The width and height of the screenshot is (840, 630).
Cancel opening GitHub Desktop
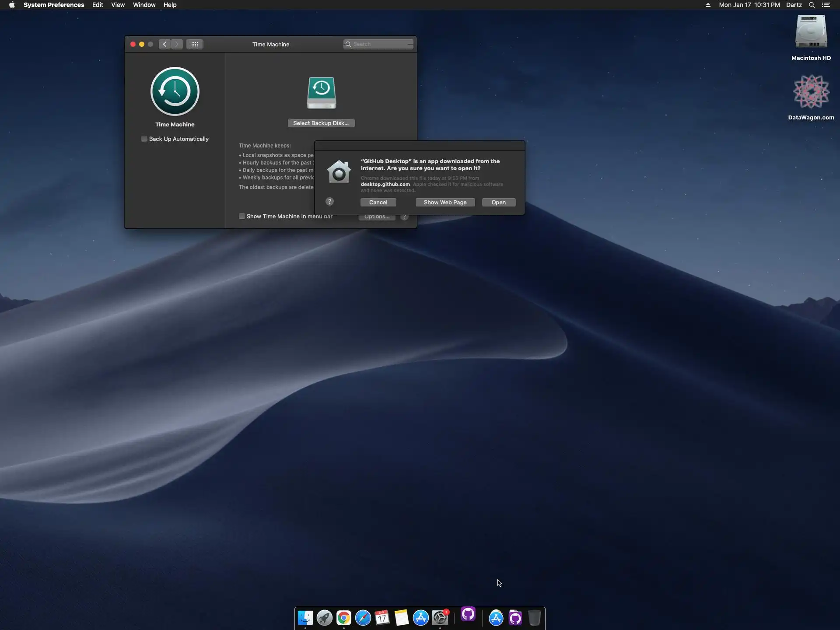coord(378,202)
